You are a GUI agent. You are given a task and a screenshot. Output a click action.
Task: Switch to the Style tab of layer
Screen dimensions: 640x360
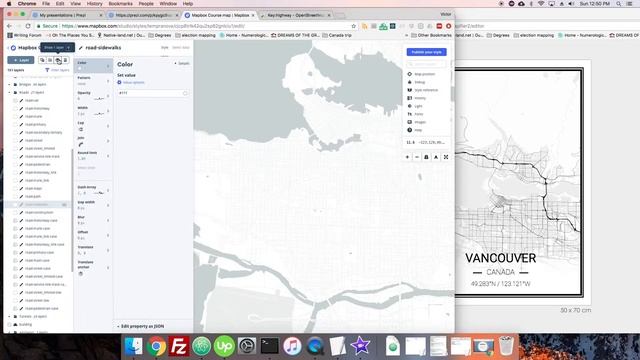(164, 48)
